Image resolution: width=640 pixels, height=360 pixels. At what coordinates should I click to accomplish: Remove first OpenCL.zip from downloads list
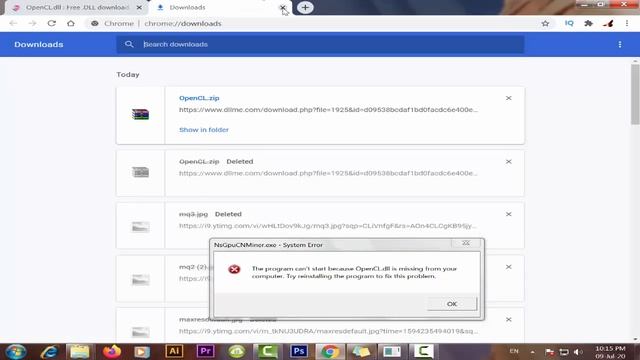(x=509, y=98)
